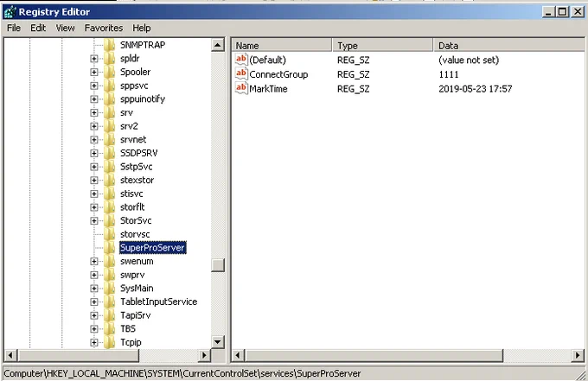This screenshot has height=381, width=588.
Task: Expand the Spooler key
Action: coord(93,72)
